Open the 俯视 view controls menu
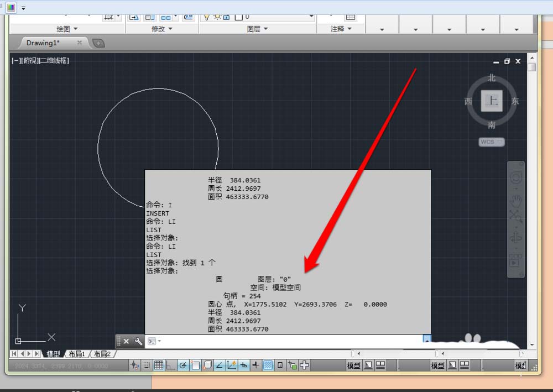 (x=29, y=61)
